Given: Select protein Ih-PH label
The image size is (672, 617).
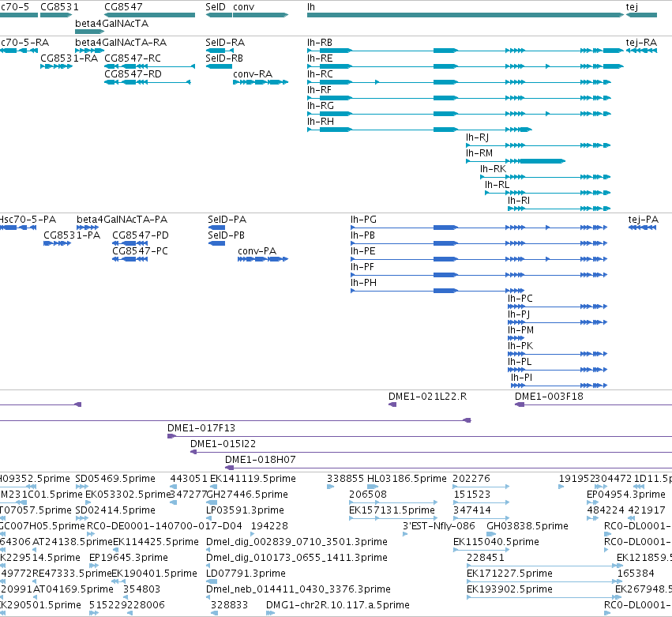Looking at the screenshot, I should click(363, 283).
